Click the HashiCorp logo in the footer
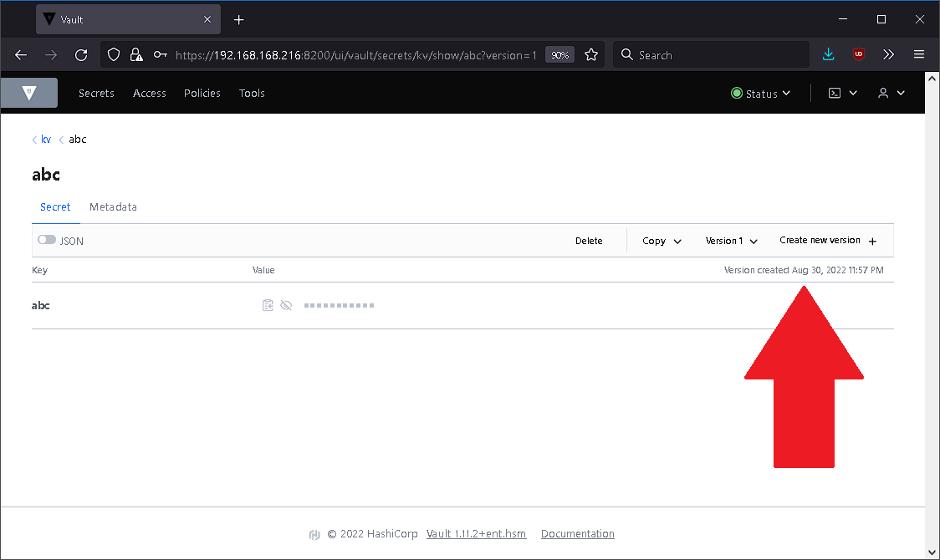The image size is (940, 560). tap(314, 534)
